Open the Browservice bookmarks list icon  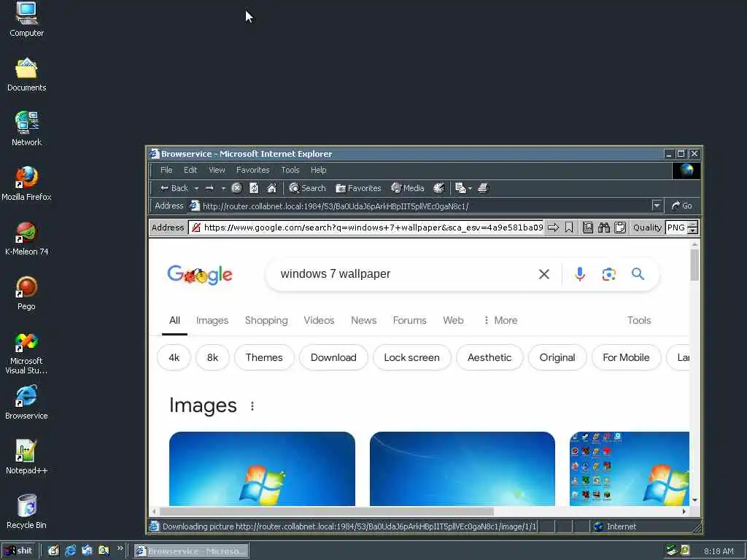pos(588,227)
